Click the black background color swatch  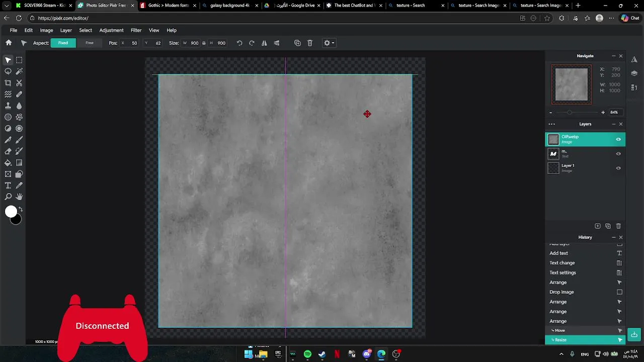coord(17,220)
